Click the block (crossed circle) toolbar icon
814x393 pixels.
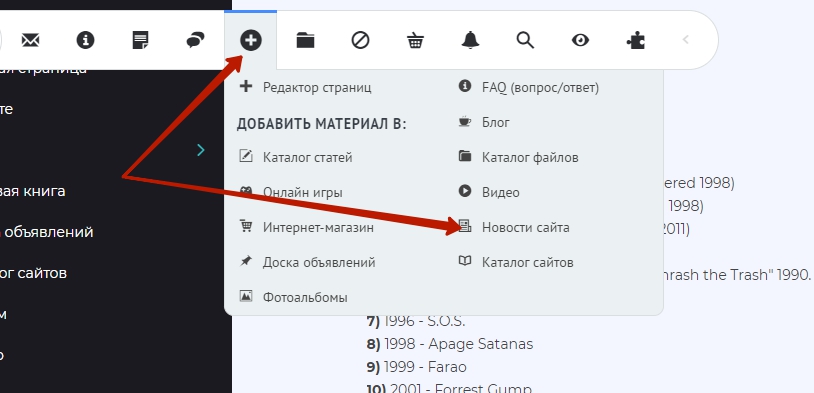[x=360, y=40]
